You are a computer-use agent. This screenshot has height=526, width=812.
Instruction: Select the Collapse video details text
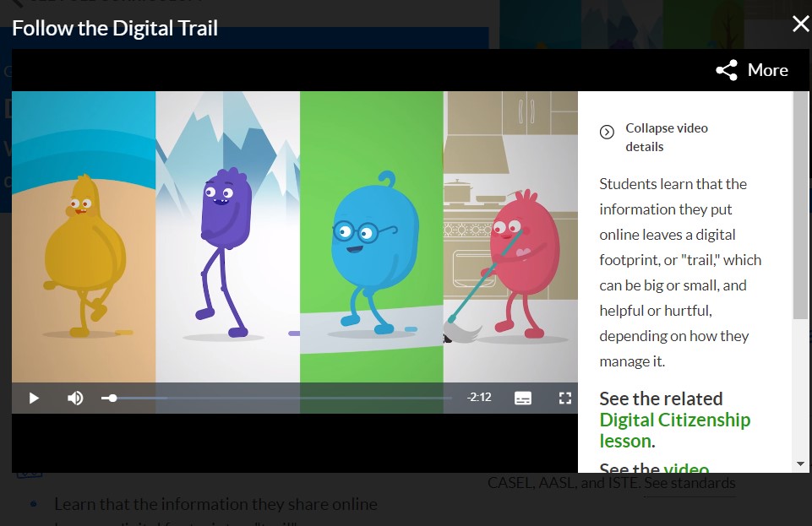[666, 138]
